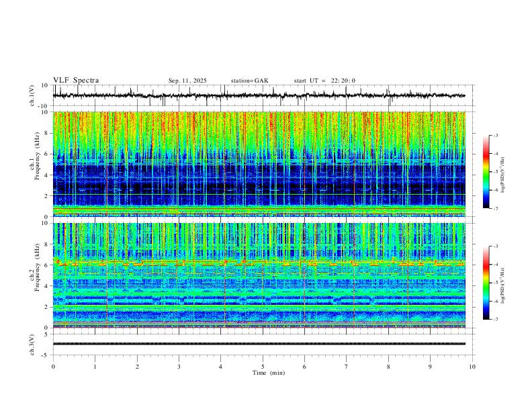The height and width of the screenshot is (411, 532).
Task: Click the ch.1 spectrogram color bar
Action: click(486, 172)
